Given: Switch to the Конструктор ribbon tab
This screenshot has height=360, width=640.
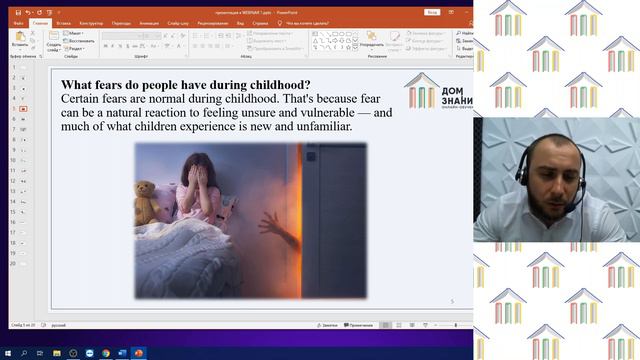Looking at the screenshot, I should 91,23.
